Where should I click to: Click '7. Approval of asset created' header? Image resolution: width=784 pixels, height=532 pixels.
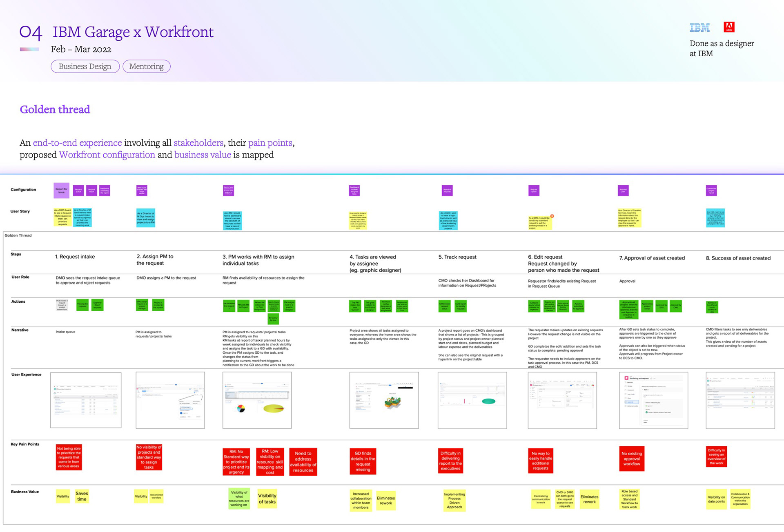[x=652, y=258]
